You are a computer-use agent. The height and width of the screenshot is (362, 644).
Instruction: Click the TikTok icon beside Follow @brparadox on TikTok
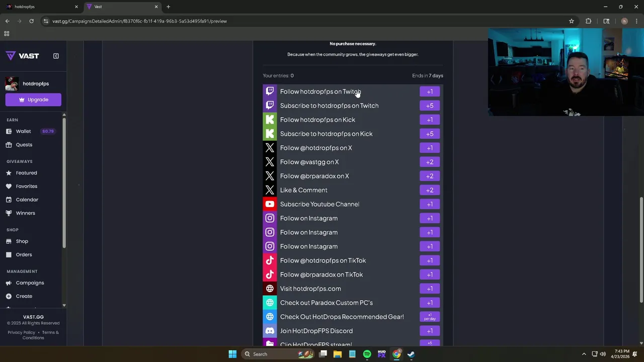tap(270, 275)
